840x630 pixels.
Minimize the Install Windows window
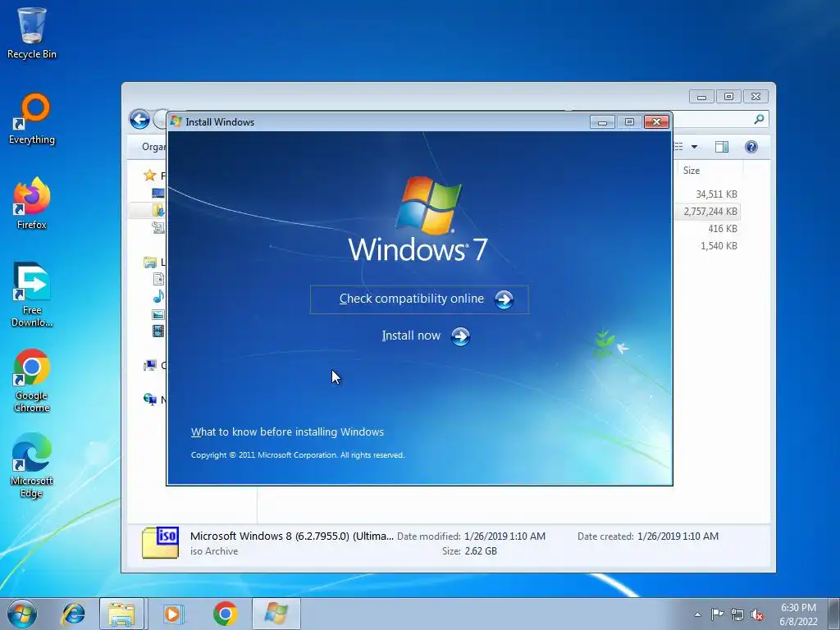602,122
